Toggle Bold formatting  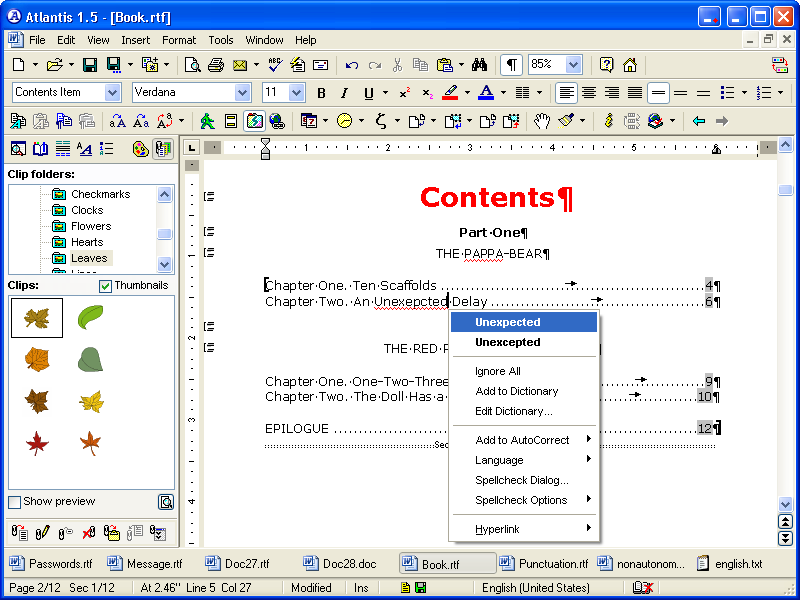(321, 93)
